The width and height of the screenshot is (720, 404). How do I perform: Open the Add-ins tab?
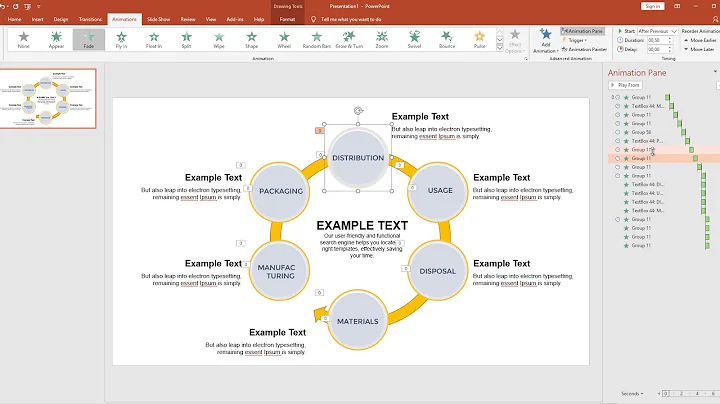click(235, 19)
